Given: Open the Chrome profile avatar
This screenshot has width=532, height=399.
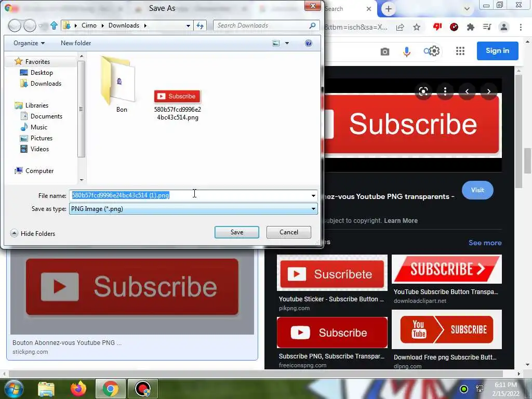Looking at the screenshot, I should tap(504, 27).
